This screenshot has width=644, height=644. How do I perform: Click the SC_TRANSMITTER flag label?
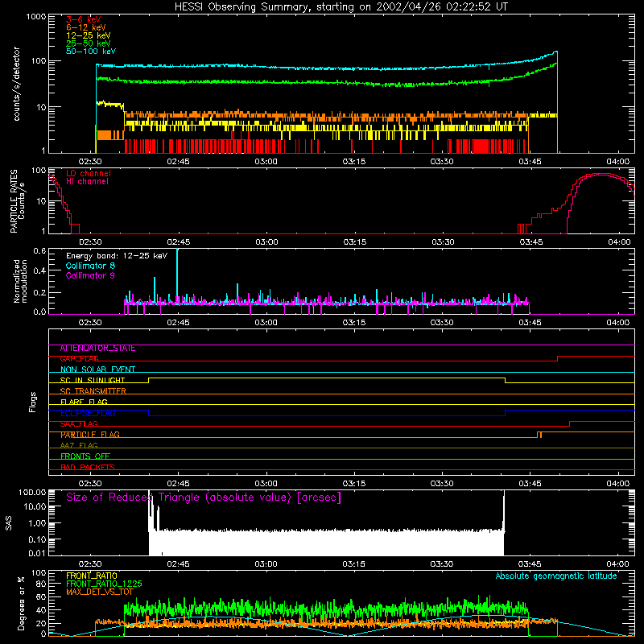pos(93,391)
